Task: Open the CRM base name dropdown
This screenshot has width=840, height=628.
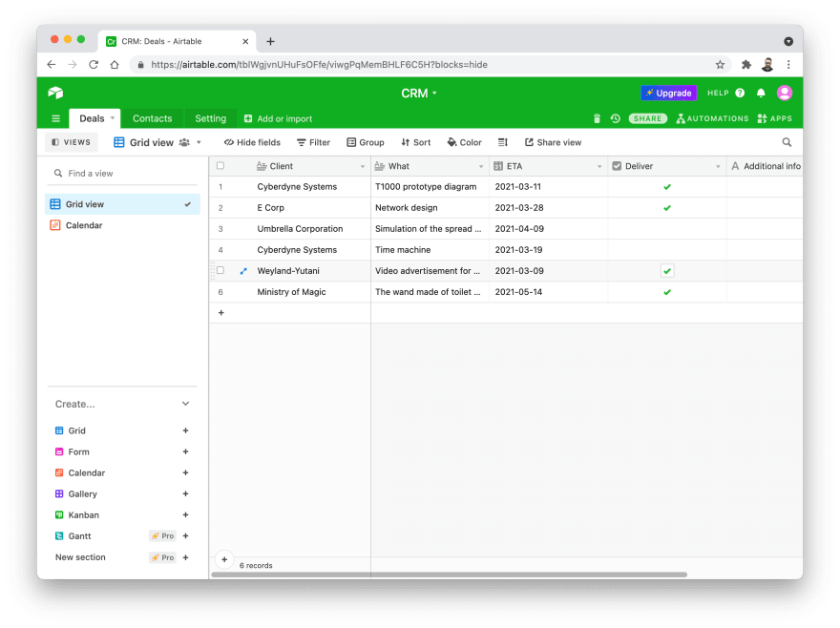Action: coord(419,94)
